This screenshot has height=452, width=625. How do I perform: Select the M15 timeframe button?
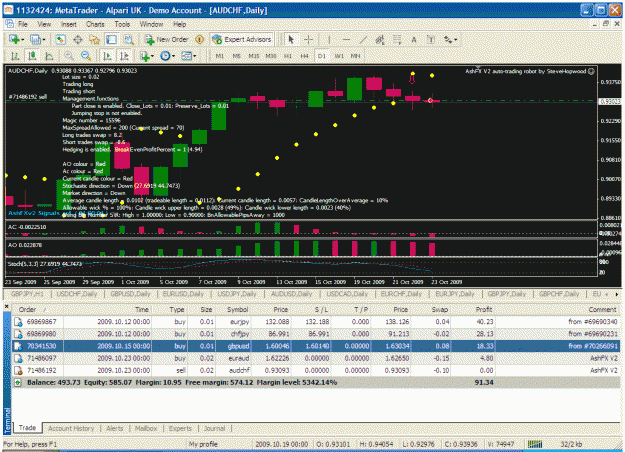point(254,56)
